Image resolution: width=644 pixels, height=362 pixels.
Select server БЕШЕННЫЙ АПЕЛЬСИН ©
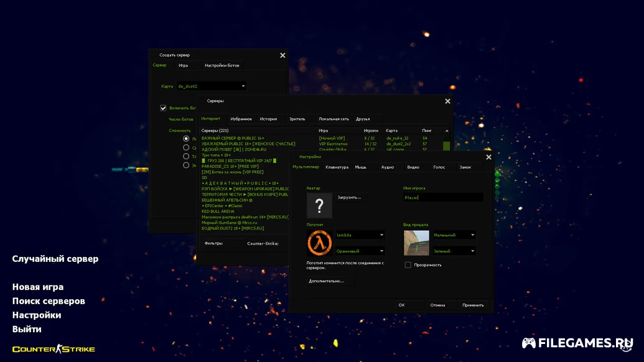[226, 200]
